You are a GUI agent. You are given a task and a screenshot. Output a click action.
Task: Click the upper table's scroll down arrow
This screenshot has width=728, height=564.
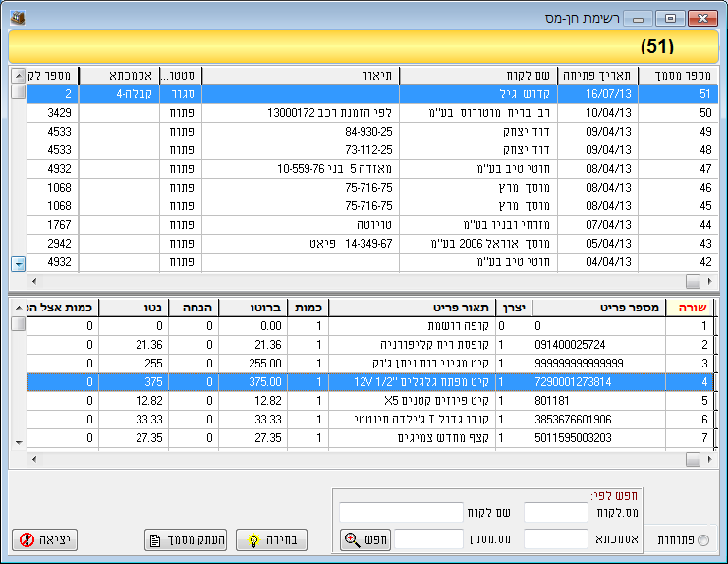tap(18, 262)
